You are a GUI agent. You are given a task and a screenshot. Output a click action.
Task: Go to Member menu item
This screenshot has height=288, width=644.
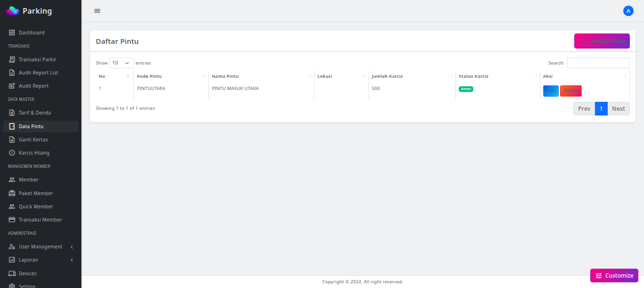[41, 180]
